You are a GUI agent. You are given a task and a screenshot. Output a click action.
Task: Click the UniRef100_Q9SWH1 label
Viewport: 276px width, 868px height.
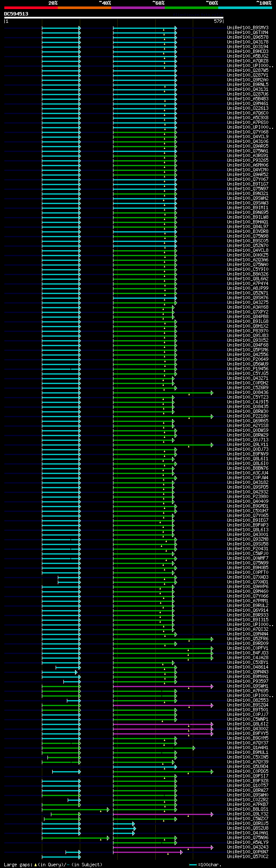pos(248,686)
